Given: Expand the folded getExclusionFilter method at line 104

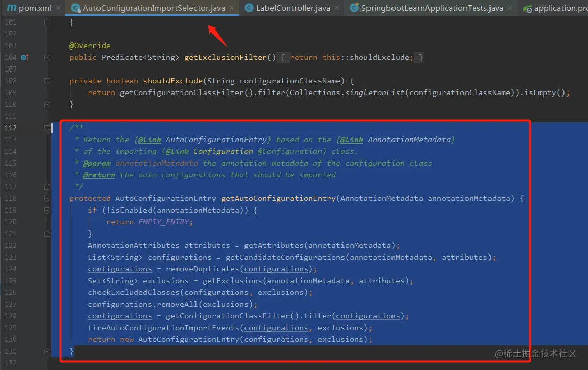Looking at the screenshot, I should [47, 57].
